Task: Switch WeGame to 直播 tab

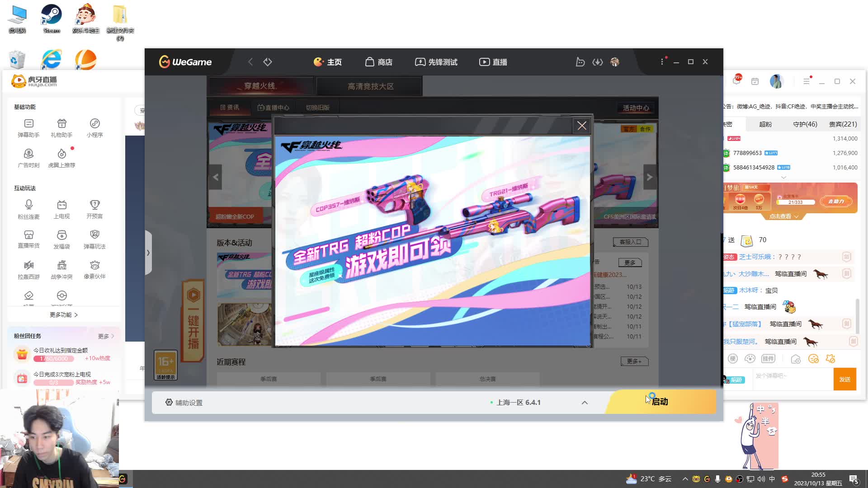Action: [x=493, y=62]
